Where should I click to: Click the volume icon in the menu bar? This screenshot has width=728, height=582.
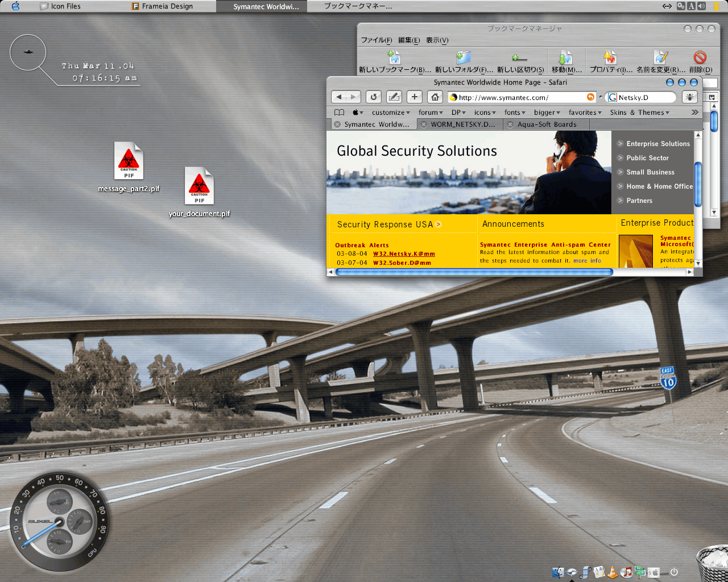(x=701, y=6)
